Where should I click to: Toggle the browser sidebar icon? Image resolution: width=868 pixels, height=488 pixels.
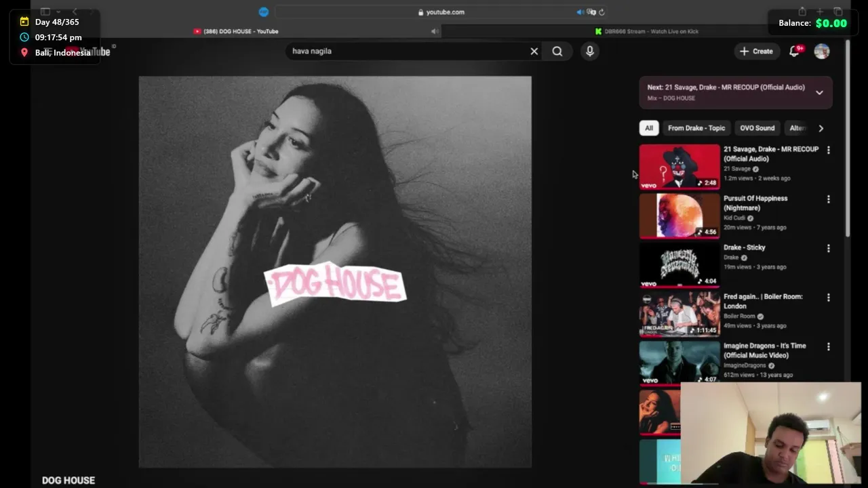coord(45,12)
